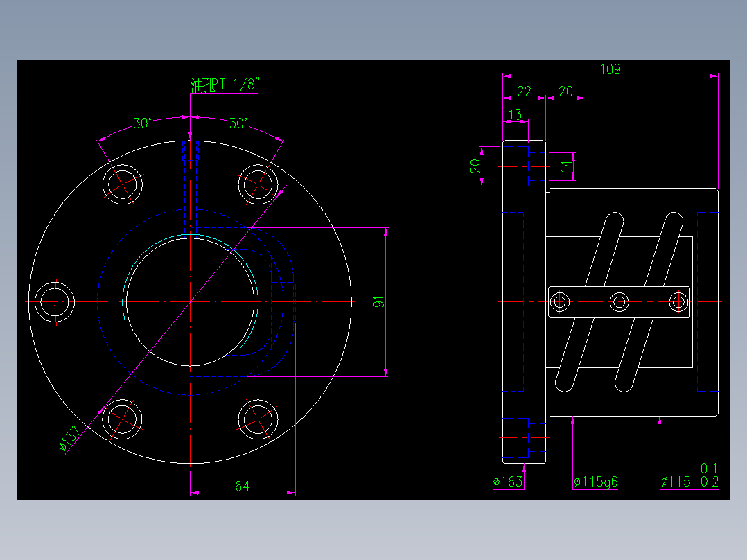Click the 109 overall length dimension
This screenshot has width=747, height=560.
tap(610, 69)
